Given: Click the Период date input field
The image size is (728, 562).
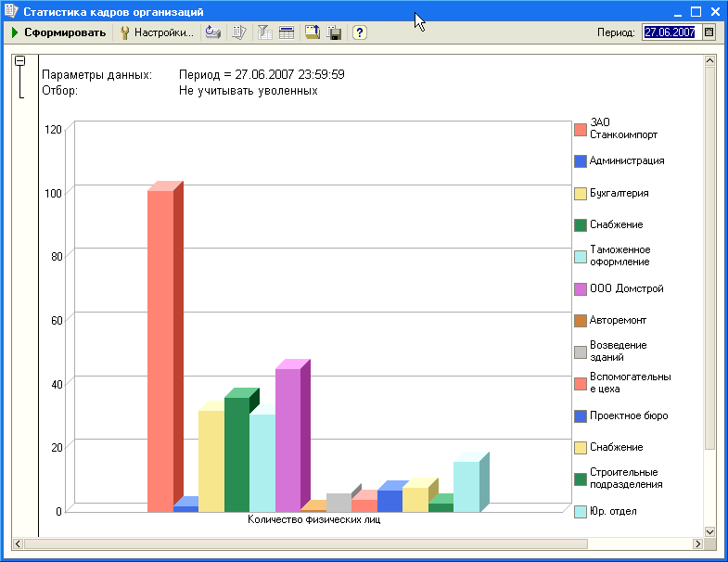Looking at the screenshot, I should pos(671,32).
